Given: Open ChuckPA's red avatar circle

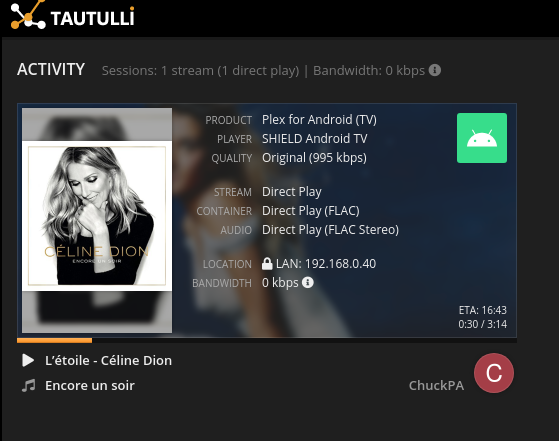Looking at the screenshot, I should point(494,373).
